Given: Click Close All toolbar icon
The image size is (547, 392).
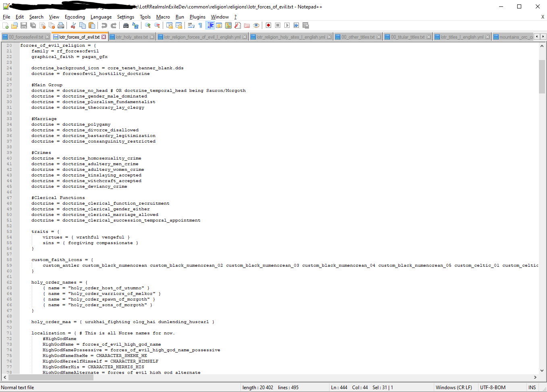Looking at the screenshot, I should [x=52, y=25].
